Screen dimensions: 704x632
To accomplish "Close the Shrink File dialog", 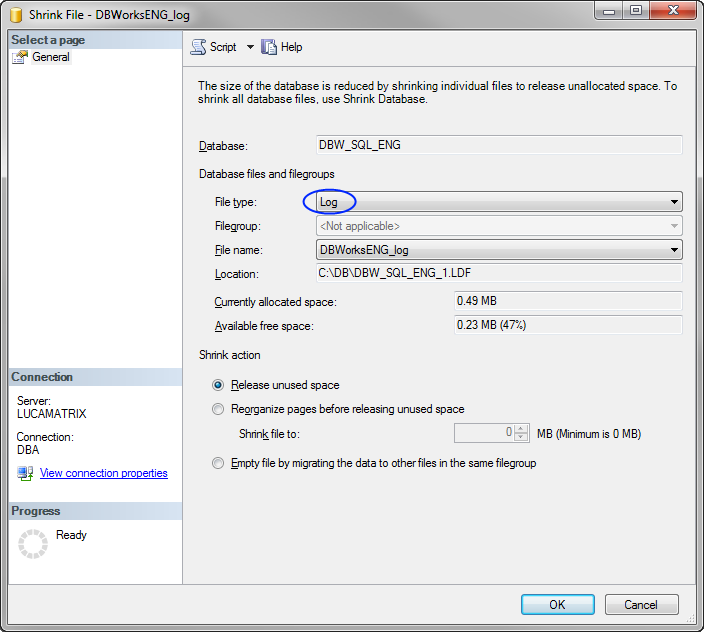I will (x=673, y=11).
